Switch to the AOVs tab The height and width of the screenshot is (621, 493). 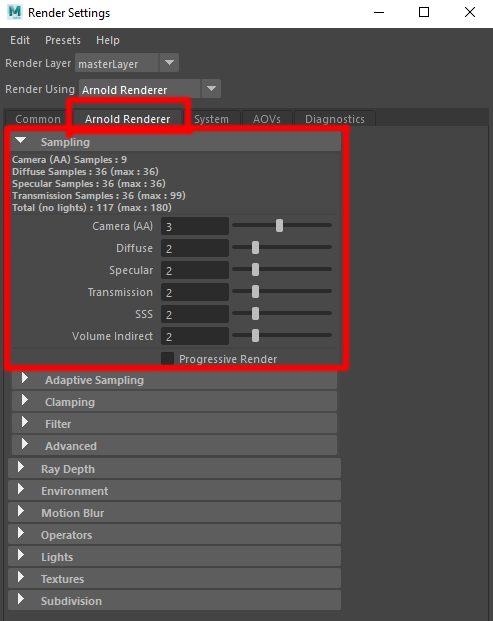(x=267, y=119)
